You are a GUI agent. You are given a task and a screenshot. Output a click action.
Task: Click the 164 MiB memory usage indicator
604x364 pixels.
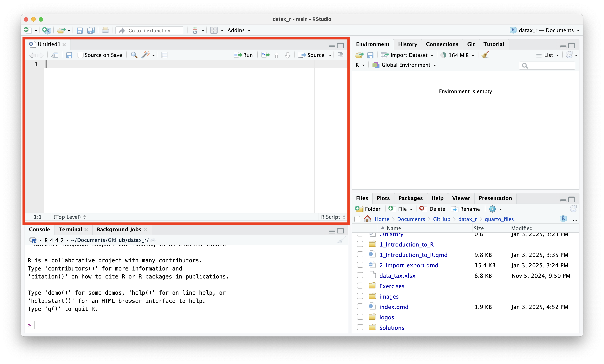(x=458, y=55)
